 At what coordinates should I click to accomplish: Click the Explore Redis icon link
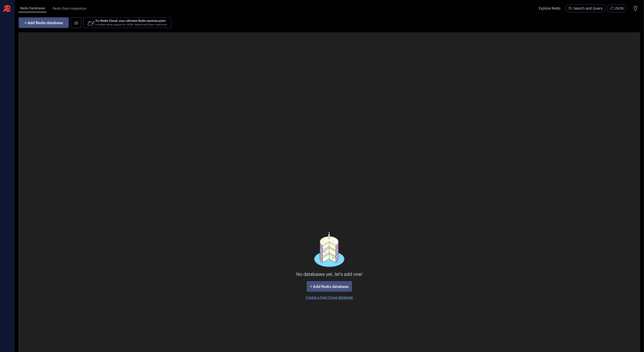549,8
